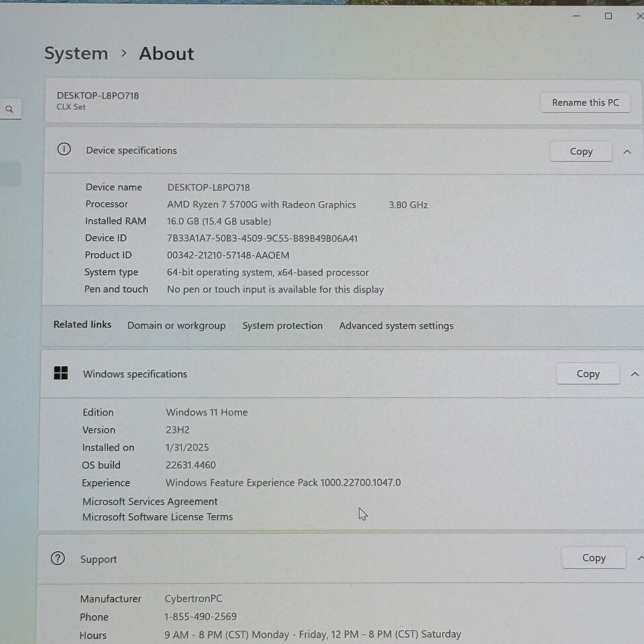Copy the Windows specifications
Screen dimensions: 644x644
click(x=588, y=374)
